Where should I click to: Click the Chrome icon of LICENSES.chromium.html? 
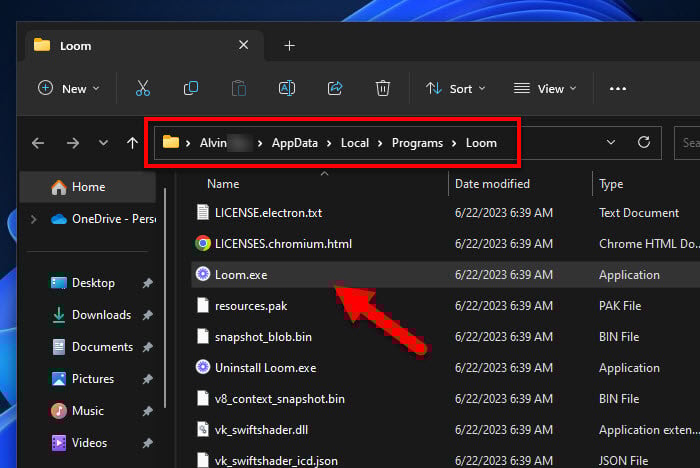pos(203,243)
